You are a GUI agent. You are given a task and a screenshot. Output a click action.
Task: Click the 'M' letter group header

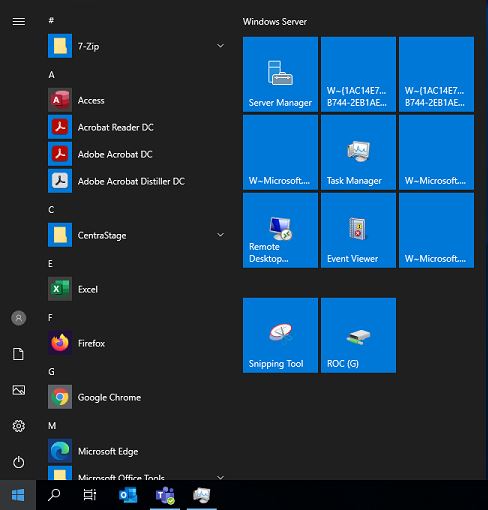pyautogui.click(x=52, y=426)
